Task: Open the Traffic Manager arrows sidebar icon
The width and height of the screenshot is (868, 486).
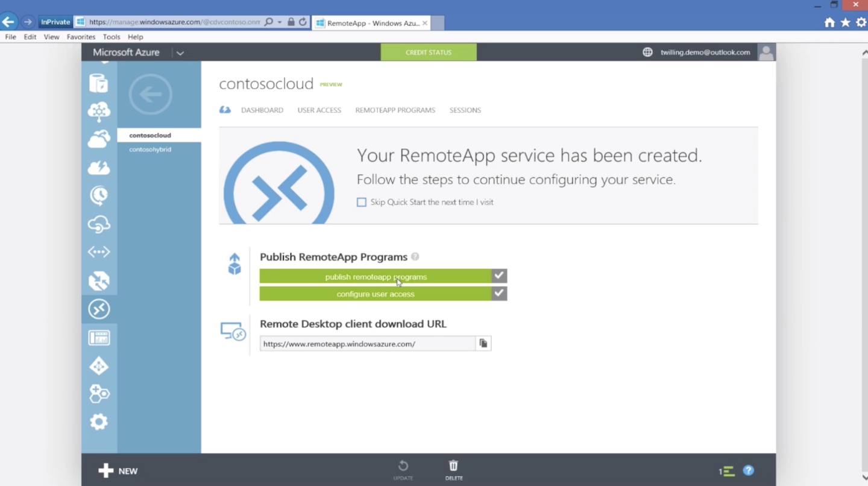Action: (x=99, y=280)
